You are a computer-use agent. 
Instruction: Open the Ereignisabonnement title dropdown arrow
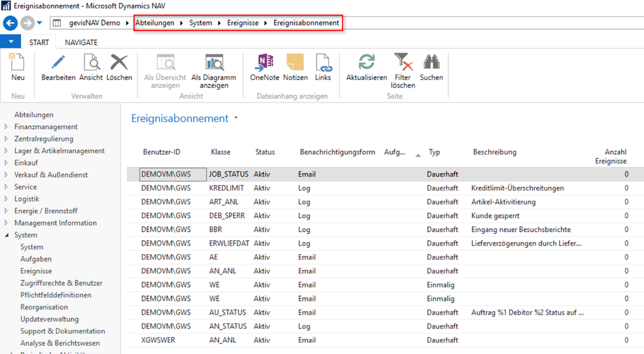point(236,118)
